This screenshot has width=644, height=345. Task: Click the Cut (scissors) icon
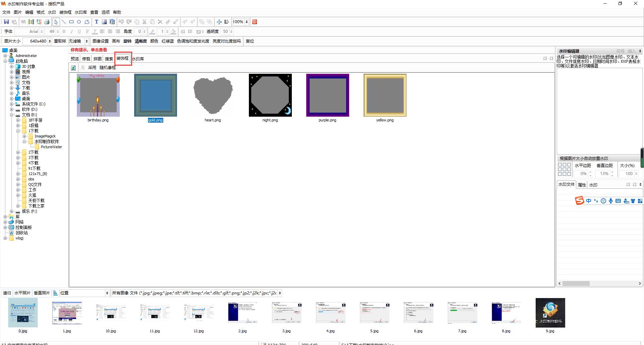(144, 22)
